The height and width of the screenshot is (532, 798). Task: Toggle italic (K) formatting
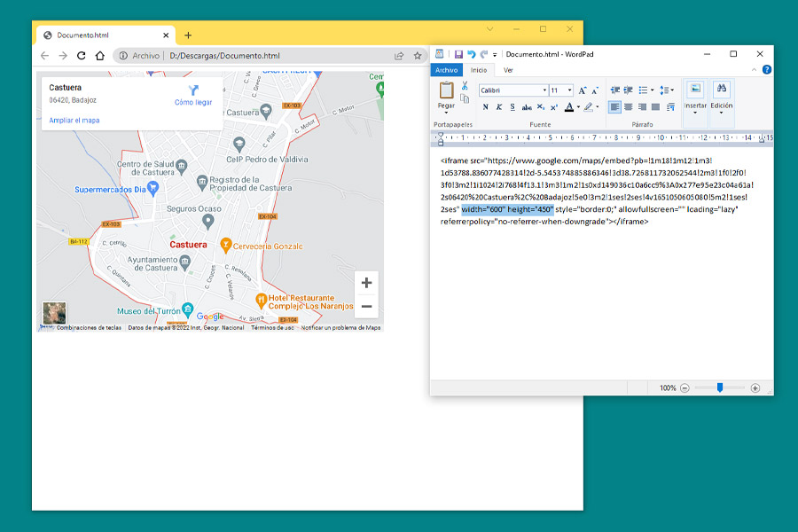tap(498, 107)
